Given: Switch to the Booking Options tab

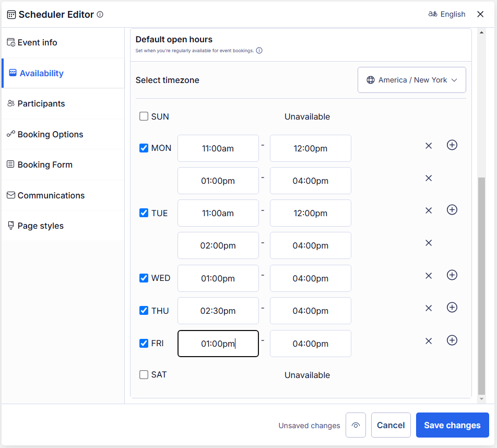Looking at the screenshot, I should pos(50,134).
